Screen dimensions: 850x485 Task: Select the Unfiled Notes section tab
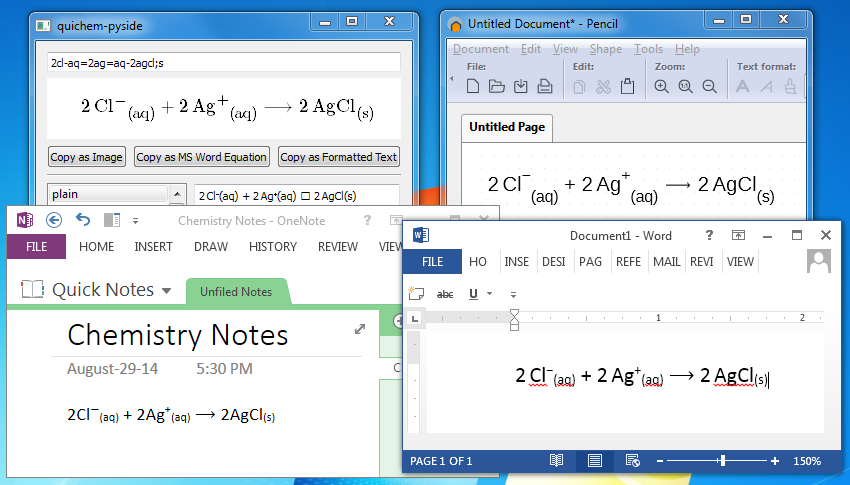(236, 292)
